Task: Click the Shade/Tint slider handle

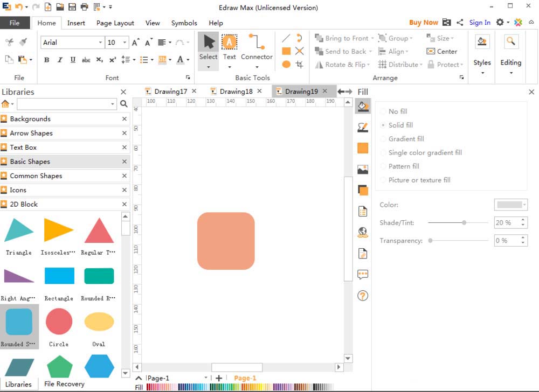Action: click(464, 222)
